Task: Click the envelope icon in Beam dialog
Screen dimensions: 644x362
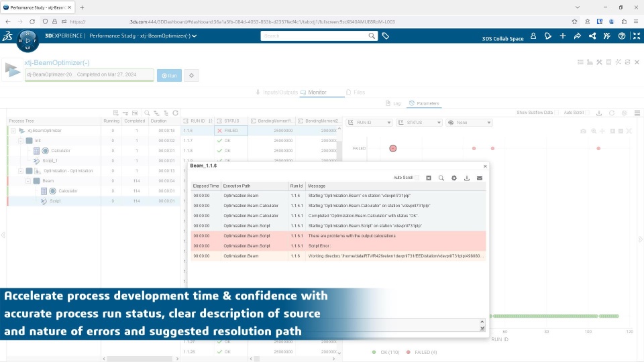Action: tap(479, 178)
